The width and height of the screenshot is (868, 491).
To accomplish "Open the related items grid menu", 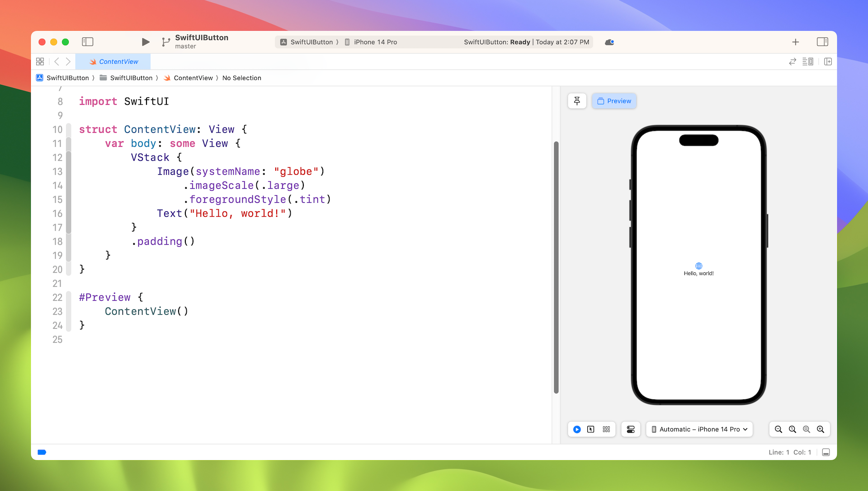I will [40, 61].
